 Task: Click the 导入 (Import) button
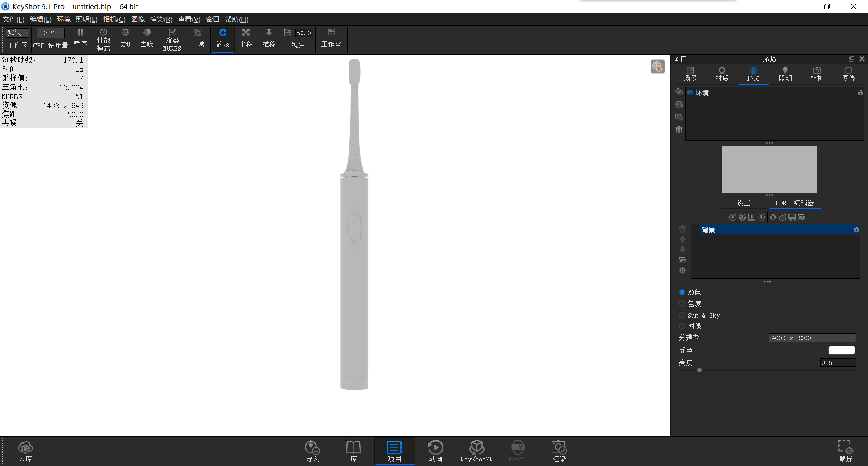coord(312,450)
